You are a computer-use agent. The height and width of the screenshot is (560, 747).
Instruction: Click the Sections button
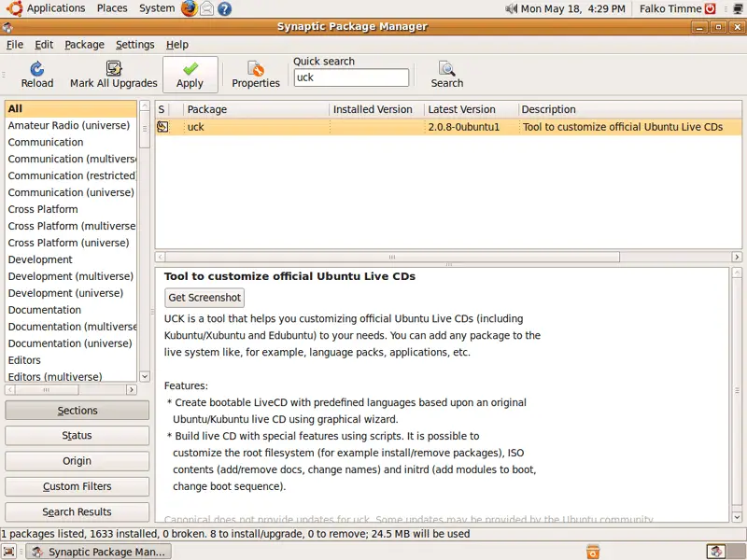78,411
